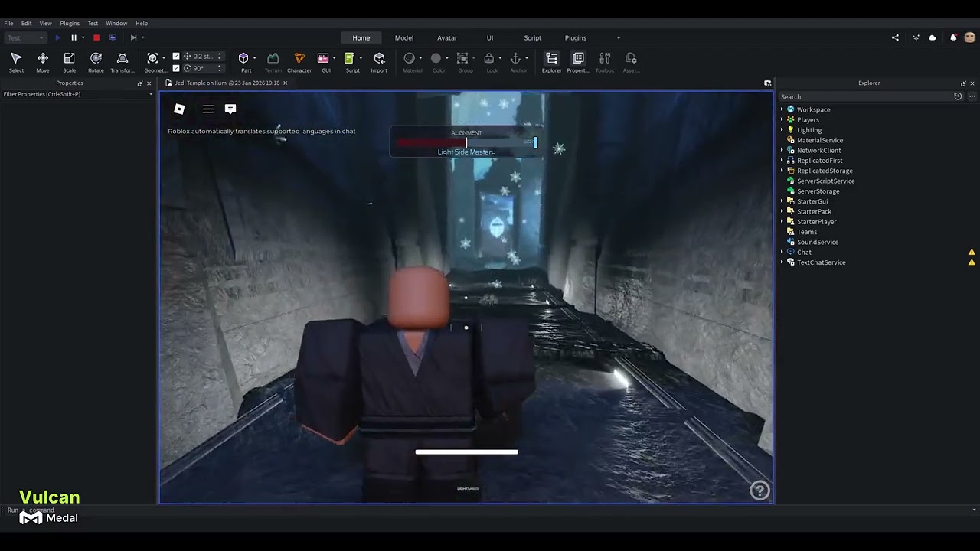This screenshot has height=551, width=980.
Task: Click the help question mark in viewport
Action: [759, 491]
